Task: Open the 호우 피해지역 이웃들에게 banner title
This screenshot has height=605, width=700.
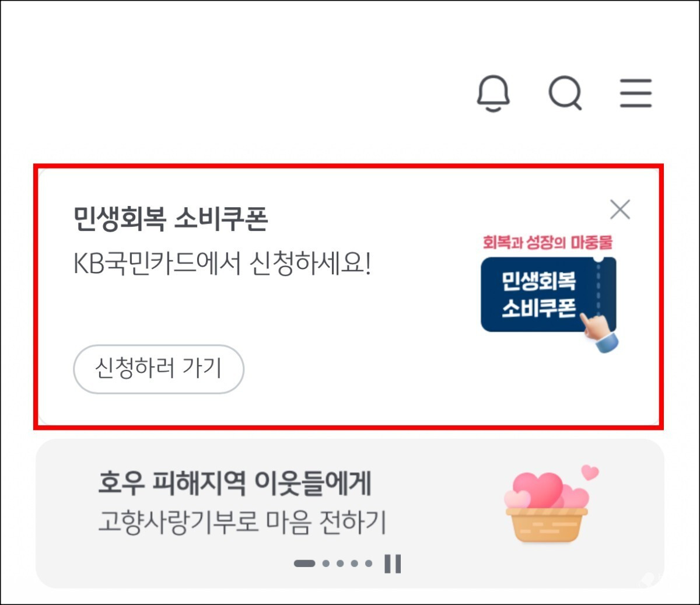Action: coord(235,483)
